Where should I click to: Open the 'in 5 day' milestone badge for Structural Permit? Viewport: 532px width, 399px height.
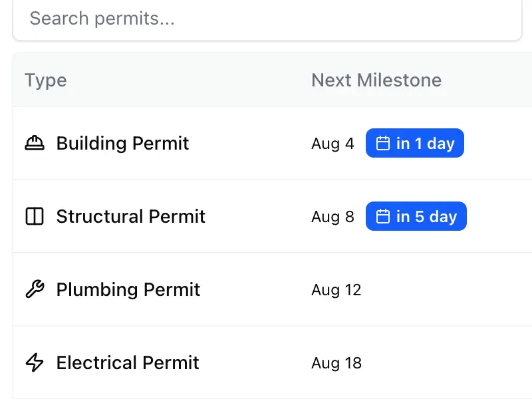tap(416, 216)
